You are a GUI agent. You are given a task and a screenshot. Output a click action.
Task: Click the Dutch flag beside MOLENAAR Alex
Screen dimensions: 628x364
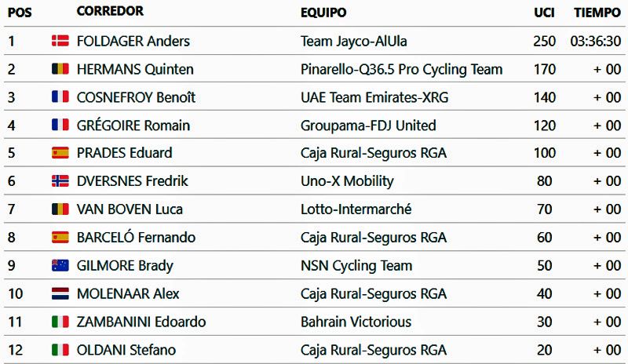pos(60,293)
